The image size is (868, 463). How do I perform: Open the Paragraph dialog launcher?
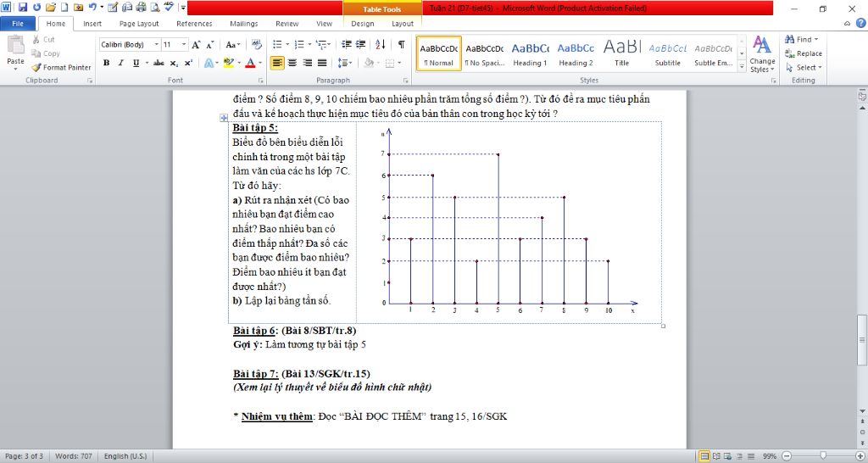coord(406,81)
